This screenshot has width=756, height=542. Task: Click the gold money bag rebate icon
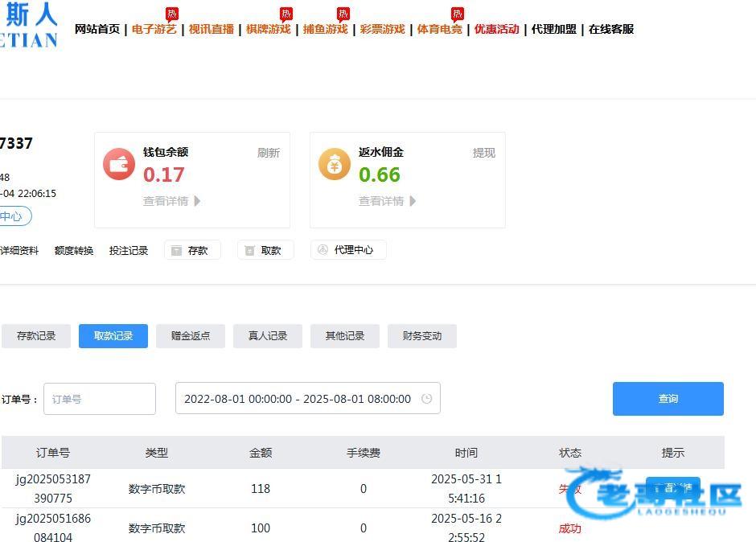click(x=335, y=164)
